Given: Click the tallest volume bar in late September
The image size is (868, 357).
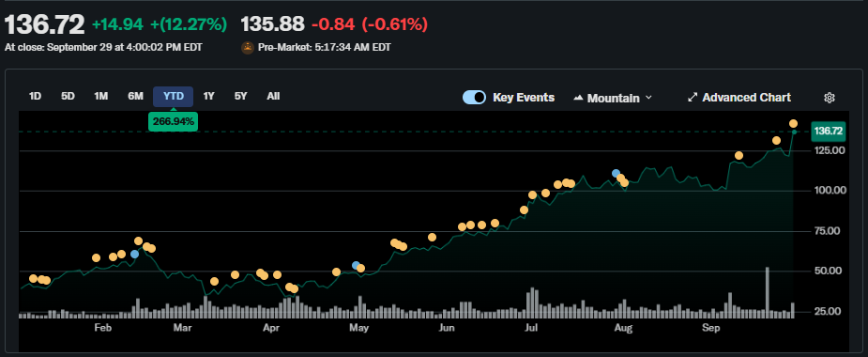Looking at the screenshot, I should click(x=768, y=293).
